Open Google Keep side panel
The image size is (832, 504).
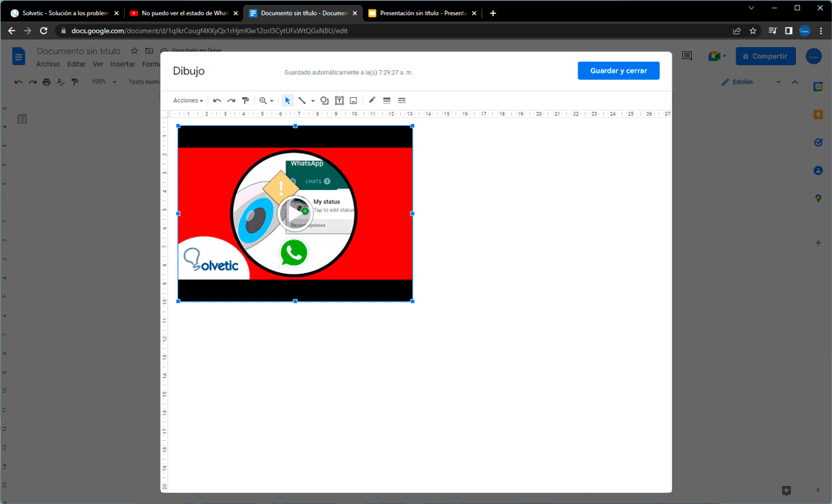point(818,114)
